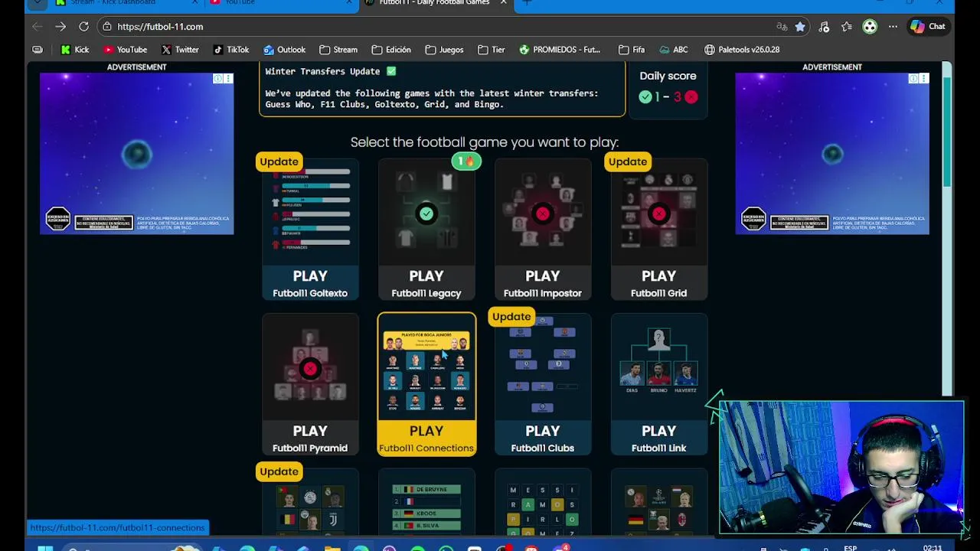Play the Futbol11 Grid game
The width and height of the screenshot is (980, 551).
click(659, 284)
